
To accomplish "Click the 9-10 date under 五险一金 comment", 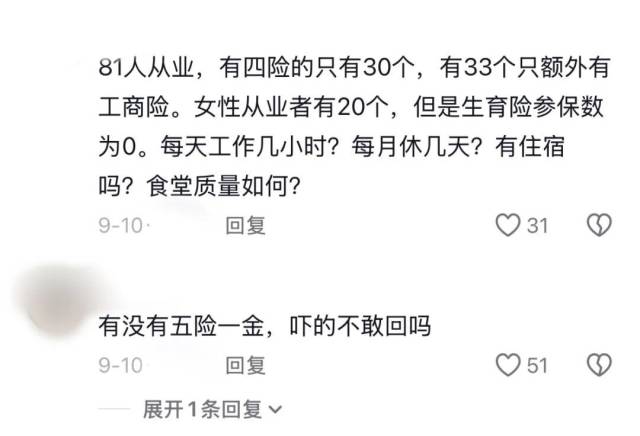I will 120,365.
